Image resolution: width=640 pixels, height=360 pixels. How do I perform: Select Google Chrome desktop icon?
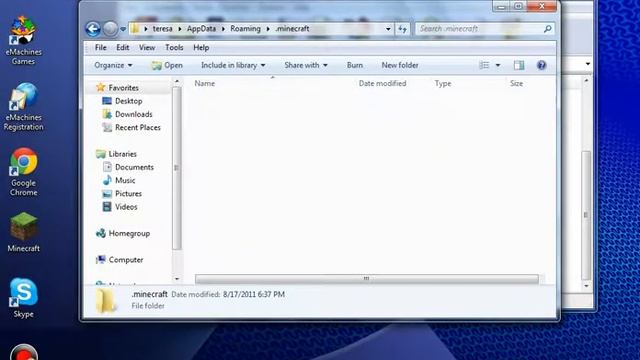coord(23,172)
